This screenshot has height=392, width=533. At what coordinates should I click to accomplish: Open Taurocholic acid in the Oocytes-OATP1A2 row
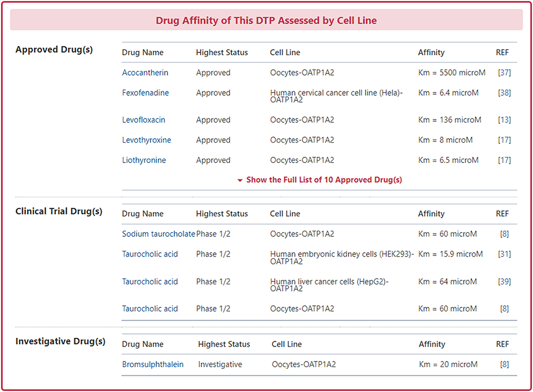150,309
